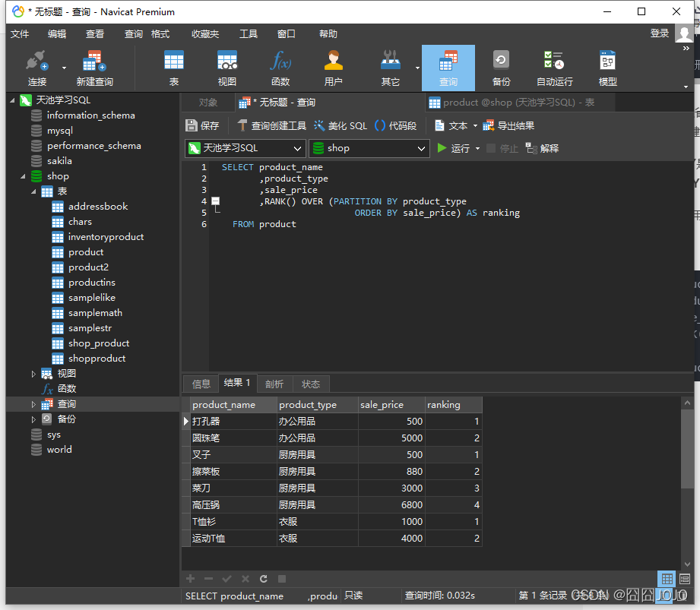Switch to form view icon

[x=684, y=579]
